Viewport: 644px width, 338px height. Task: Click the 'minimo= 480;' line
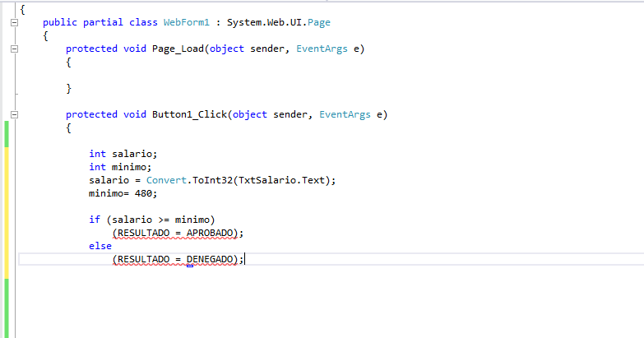pyautogui.click(x=123, y=193)
